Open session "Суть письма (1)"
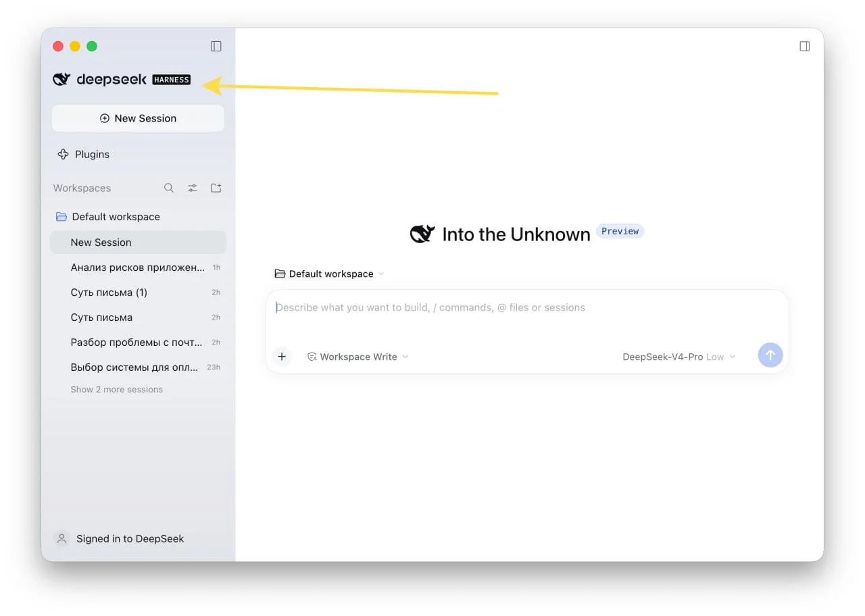Image resolution: width=865 pixels, height=616 pixels. tap(138, 292)
